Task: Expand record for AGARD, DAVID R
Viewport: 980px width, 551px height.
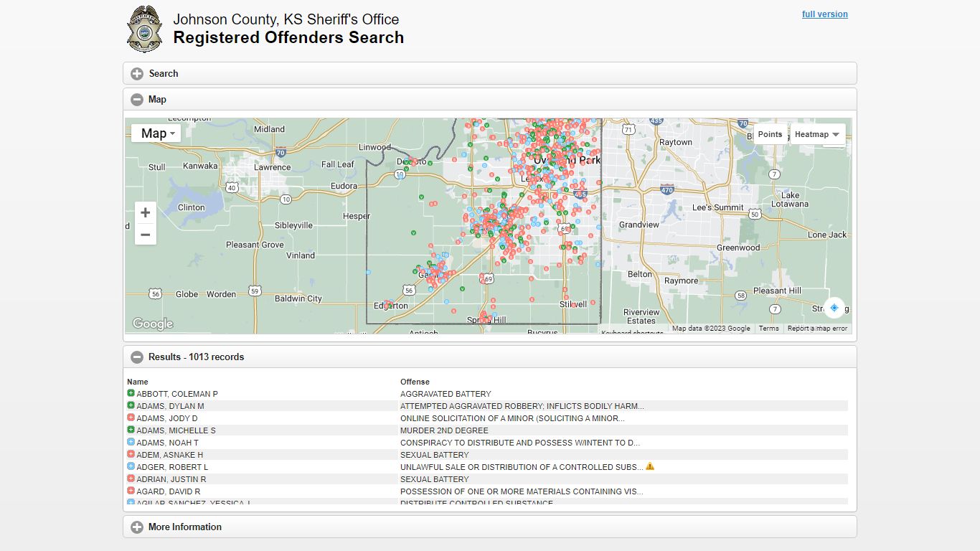Action: click(131, 491)
